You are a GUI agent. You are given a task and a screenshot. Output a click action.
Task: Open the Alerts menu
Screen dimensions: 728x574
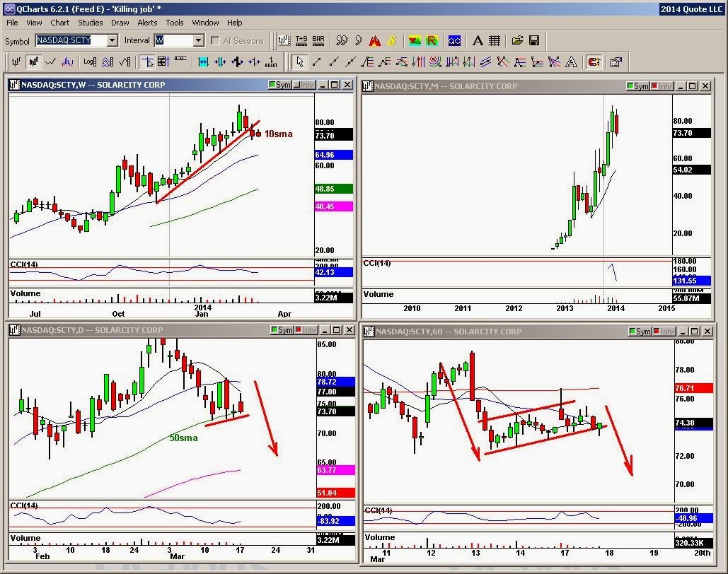tap(147, 23)
